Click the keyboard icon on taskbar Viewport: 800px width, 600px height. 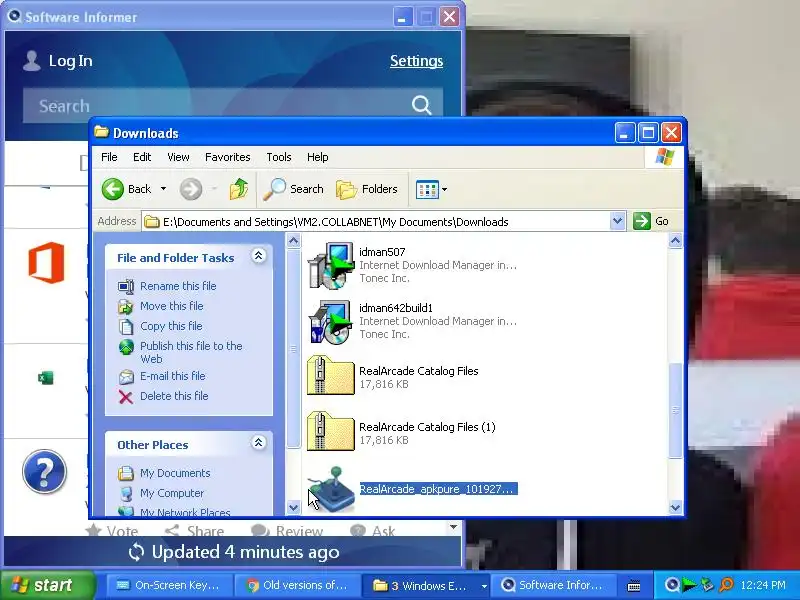[634, 586]
